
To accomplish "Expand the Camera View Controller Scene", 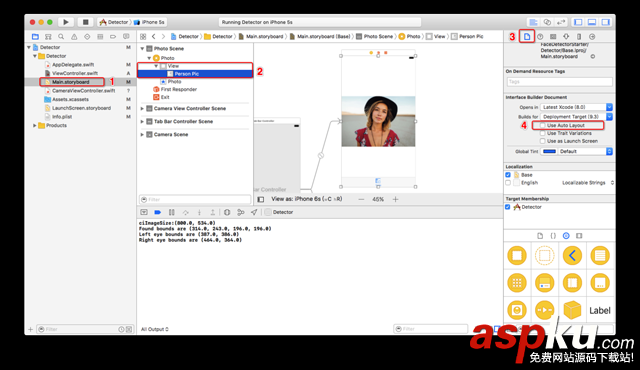I will (142, 109).
